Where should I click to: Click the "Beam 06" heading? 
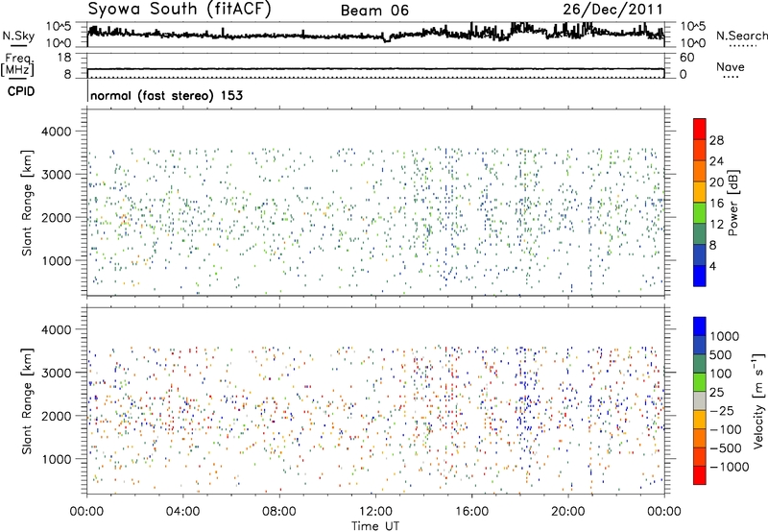[x=374, y=11]
